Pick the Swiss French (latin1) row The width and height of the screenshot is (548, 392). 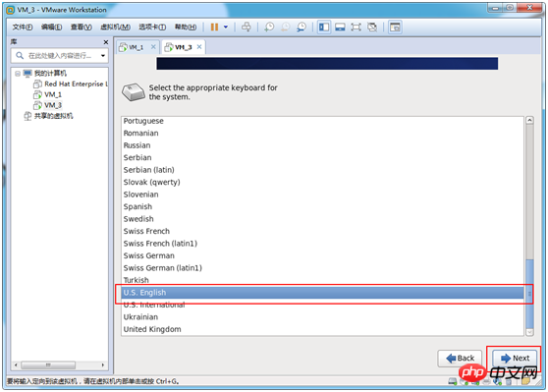tap(322, 244)
